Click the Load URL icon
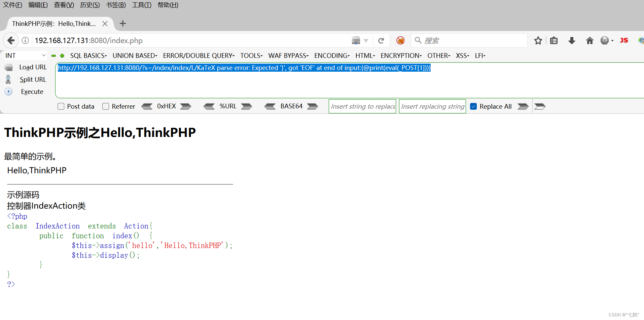Image resolution: width=644 pixels, height=320 pixels. (8, 67)
